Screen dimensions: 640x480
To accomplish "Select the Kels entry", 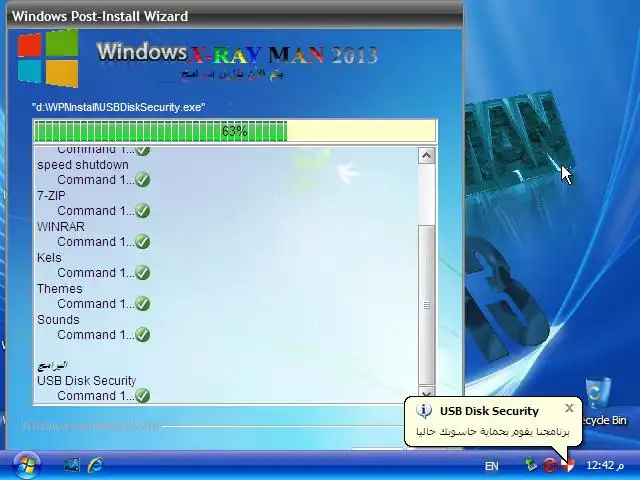I will (x=49, y=258).
